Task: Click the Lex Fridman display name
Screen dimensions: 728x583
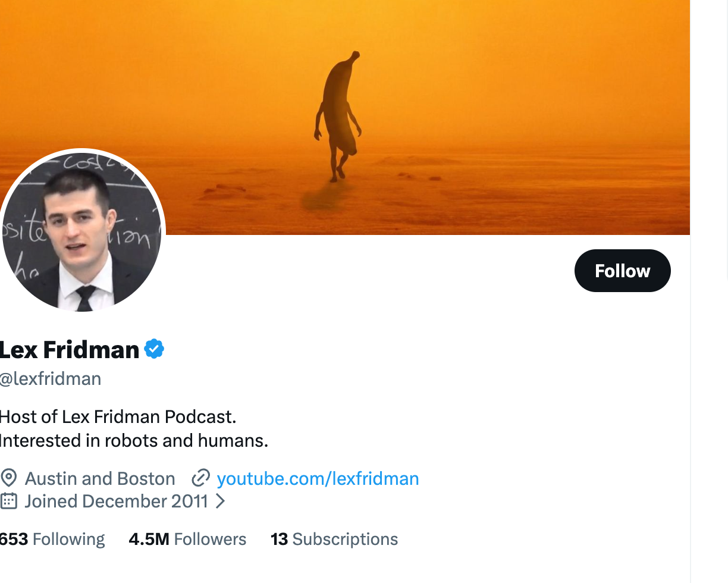Action: tap(70, 349)
